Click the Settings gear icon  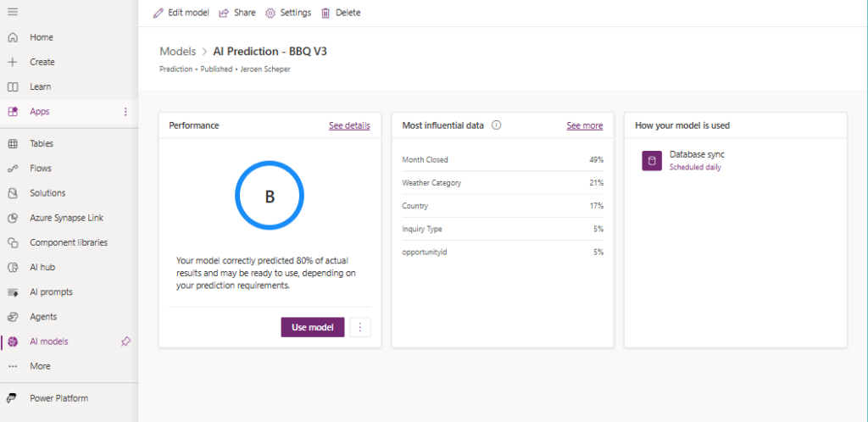click(270, 13)
